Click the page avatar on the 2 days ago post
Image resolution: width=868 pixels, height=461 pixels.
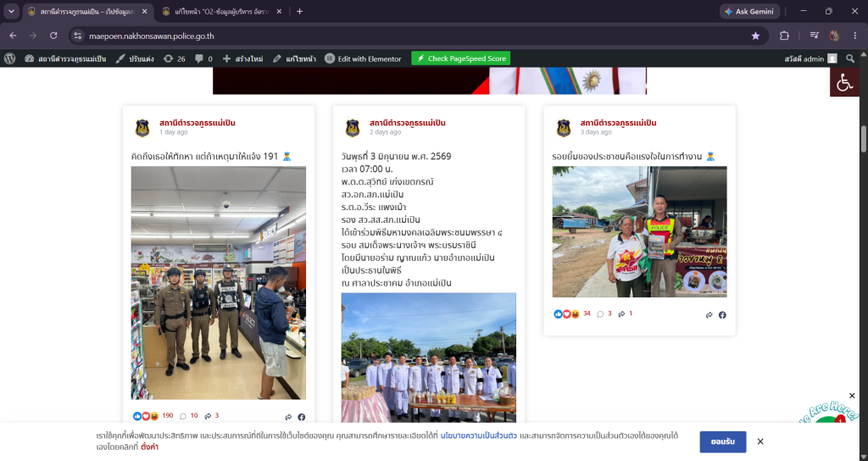point(353,128)
